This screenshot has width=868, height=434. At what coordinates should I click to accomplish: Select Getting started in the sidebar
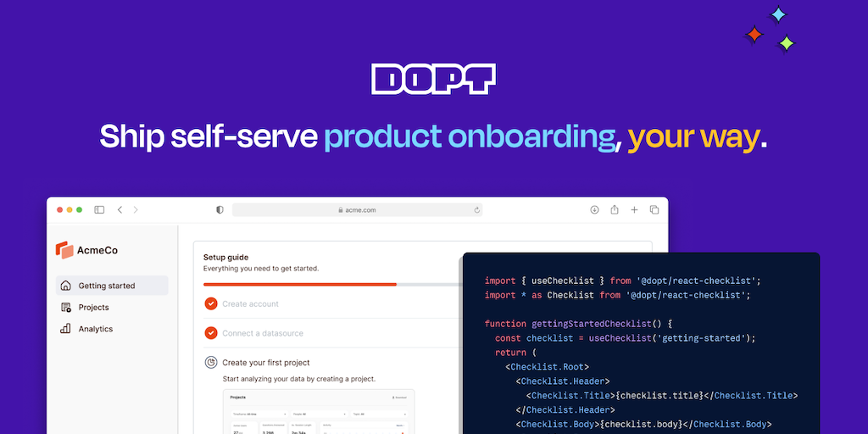[112, 286]
